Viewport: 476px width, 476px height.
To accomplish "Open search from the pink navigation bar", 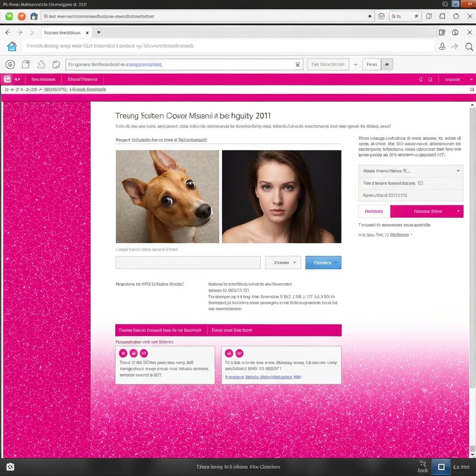I will coord(421,79).
